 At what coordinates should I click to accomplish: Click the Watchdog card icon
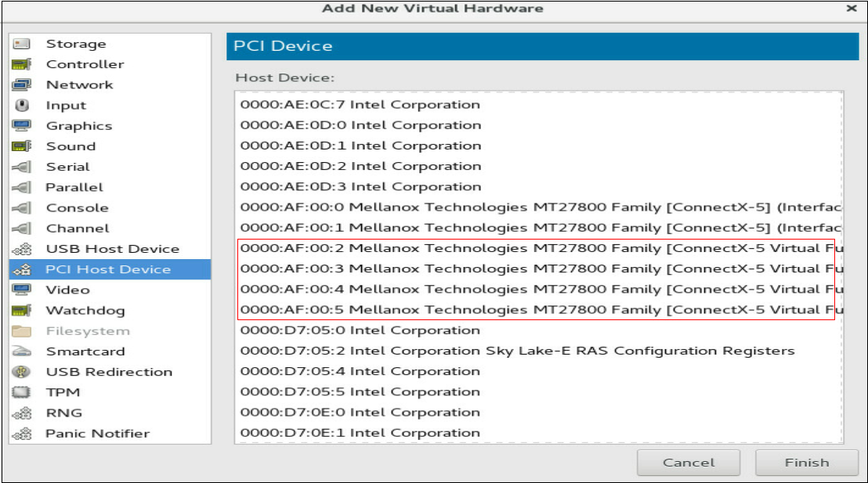pyautogui.click(x=22, y=310)
